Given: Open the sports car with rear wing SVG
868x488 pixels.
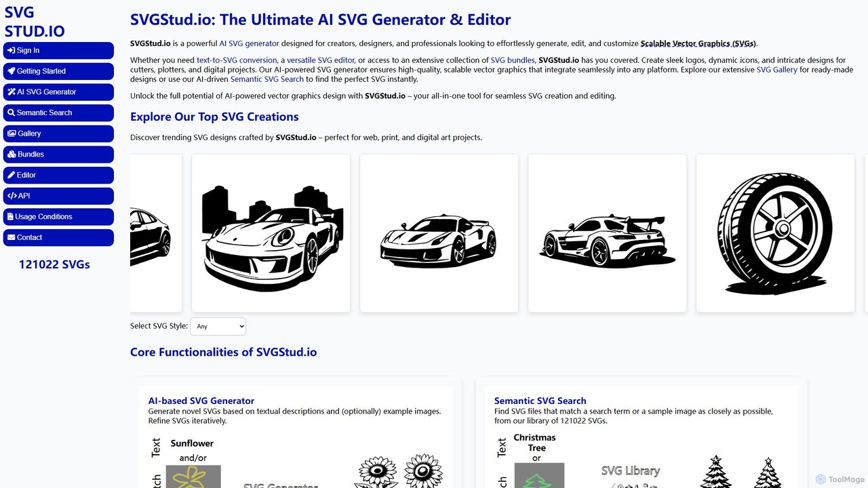Looking at the screenshot, I should pos(607,233).
